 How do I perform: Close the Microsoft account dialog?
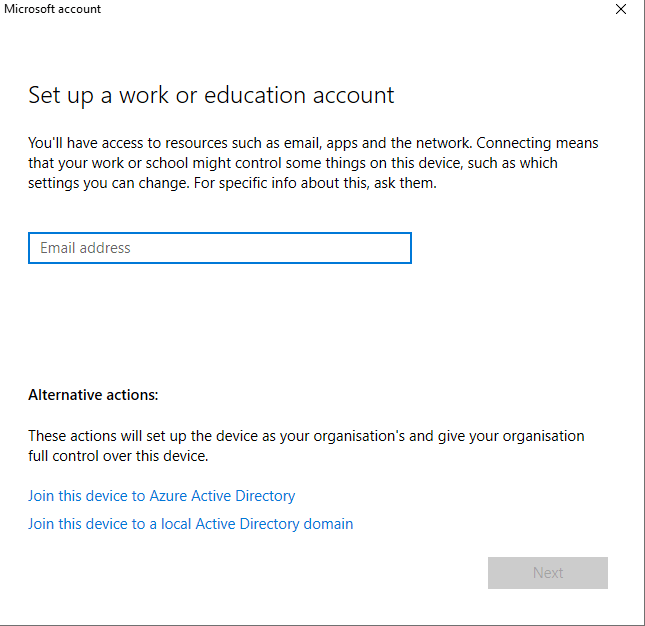[621, 9]
